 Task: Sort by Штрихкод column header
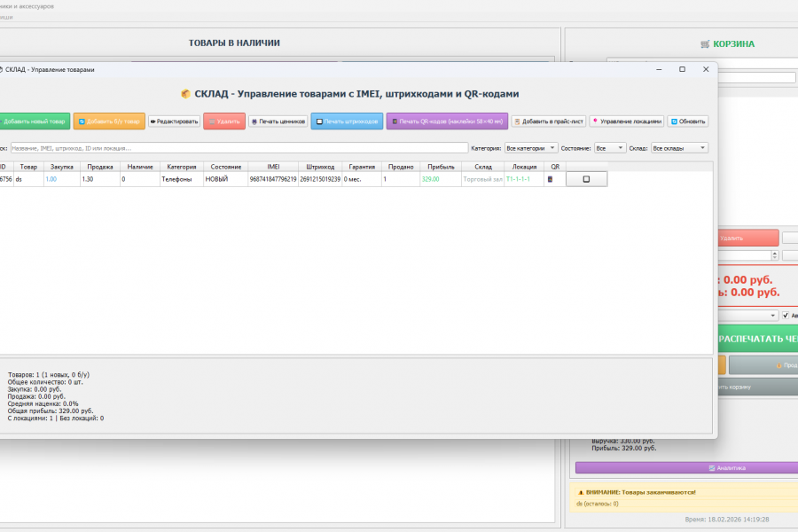(320, 167)
